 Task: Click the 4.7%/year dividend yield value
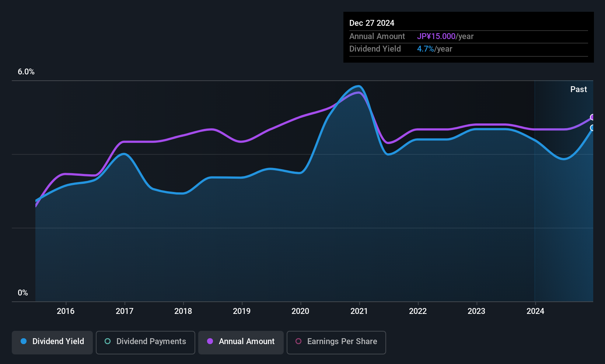pos(435,49)
